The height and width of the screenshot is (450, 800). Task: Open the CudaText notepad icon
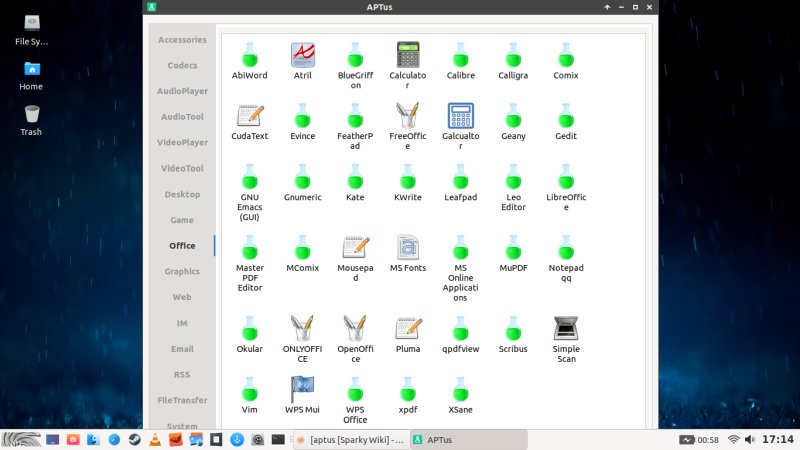249,116
